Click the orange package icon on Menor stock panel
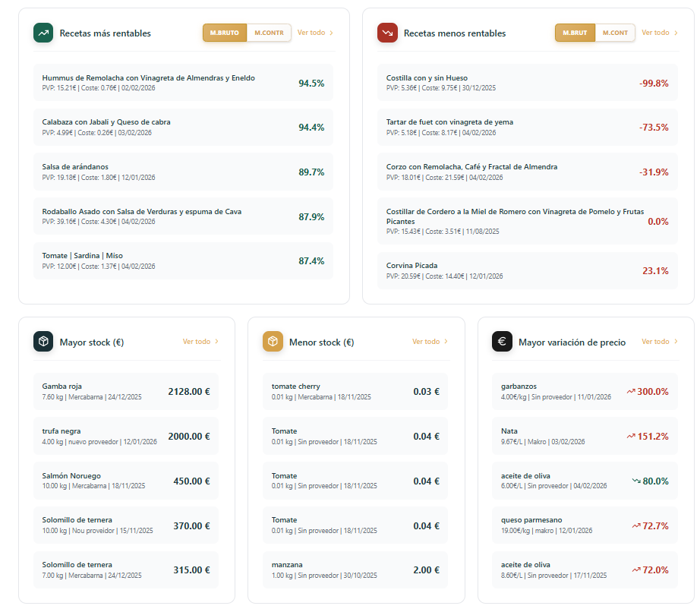This screenshot has width=700, height=609. coord(272,342)
